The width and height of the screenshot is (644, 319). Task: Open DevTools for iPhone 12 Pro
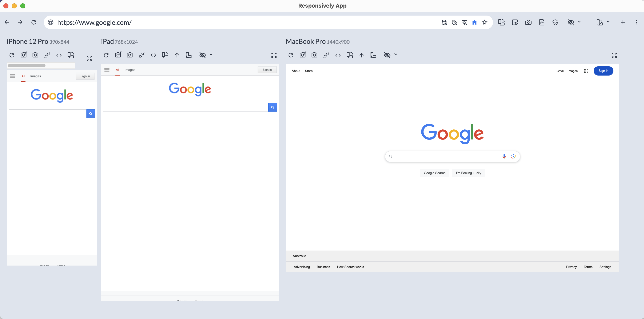tap(59, 55)
